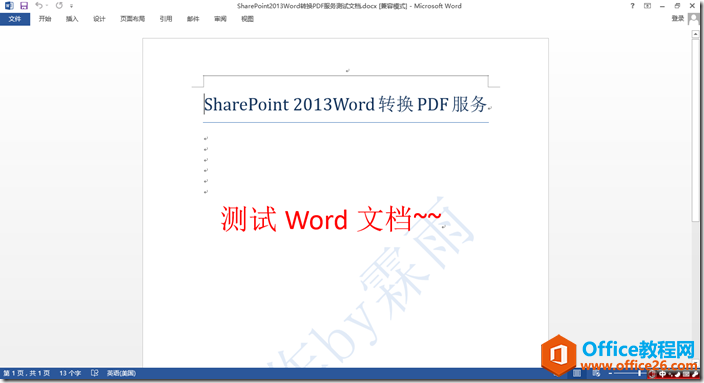Image resolution: width=704 pixels, height=383 pixels.
Task: Open the Help question mark icon
Action: click(633, 6)
